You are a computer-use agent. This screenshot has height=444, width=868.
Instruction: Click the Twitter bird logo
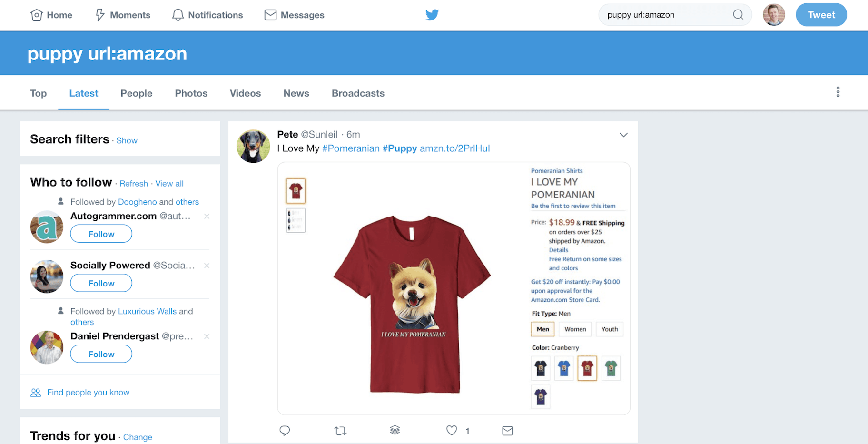(x=432, y=15)
